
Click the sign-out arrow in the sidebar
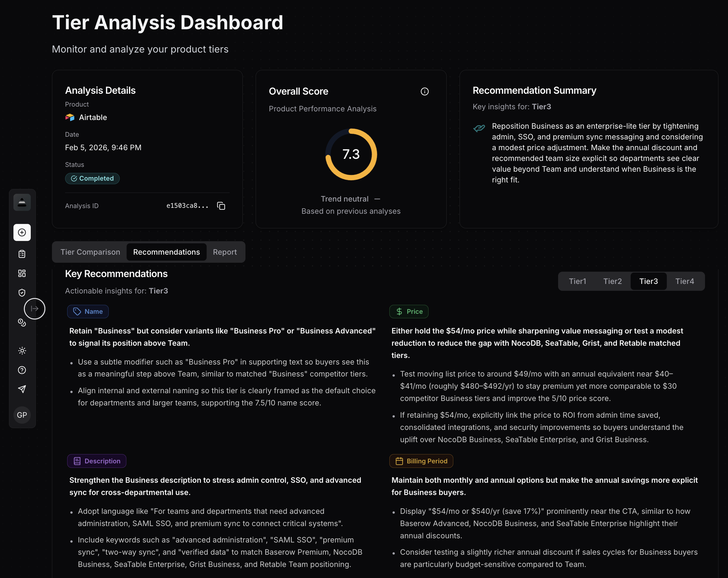pyautogui.click(x=34, y=308)
